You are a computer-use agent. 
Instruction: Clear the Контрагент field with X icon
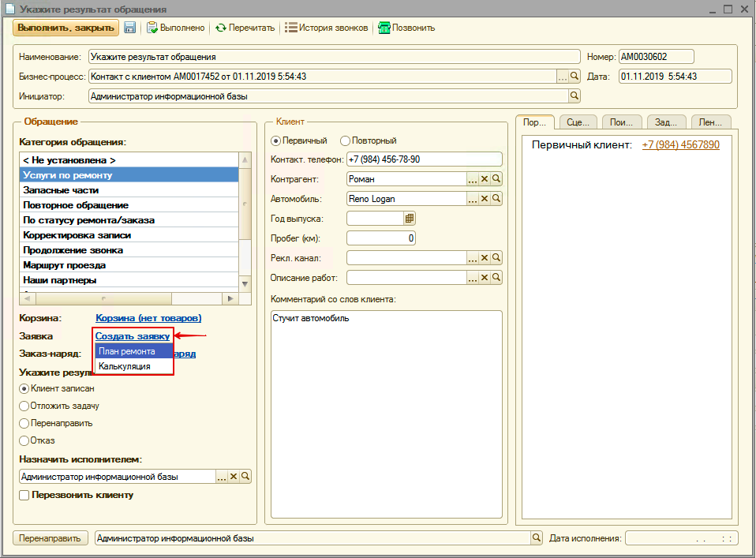[485, 179]
